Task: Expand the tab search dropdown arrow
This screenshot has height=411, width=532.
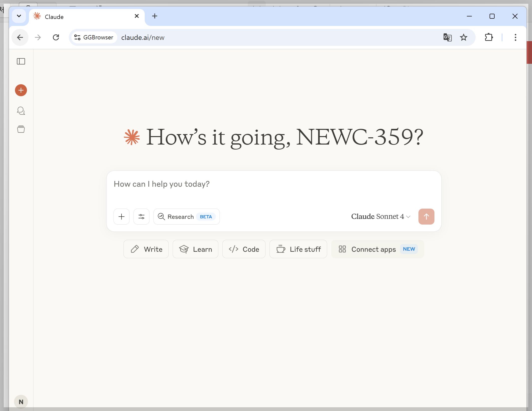Action: (x=19, y=16)
